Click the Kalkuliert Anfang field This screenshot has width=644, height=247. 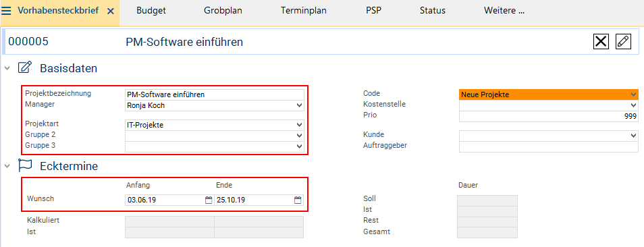click(x=169, y=221)
